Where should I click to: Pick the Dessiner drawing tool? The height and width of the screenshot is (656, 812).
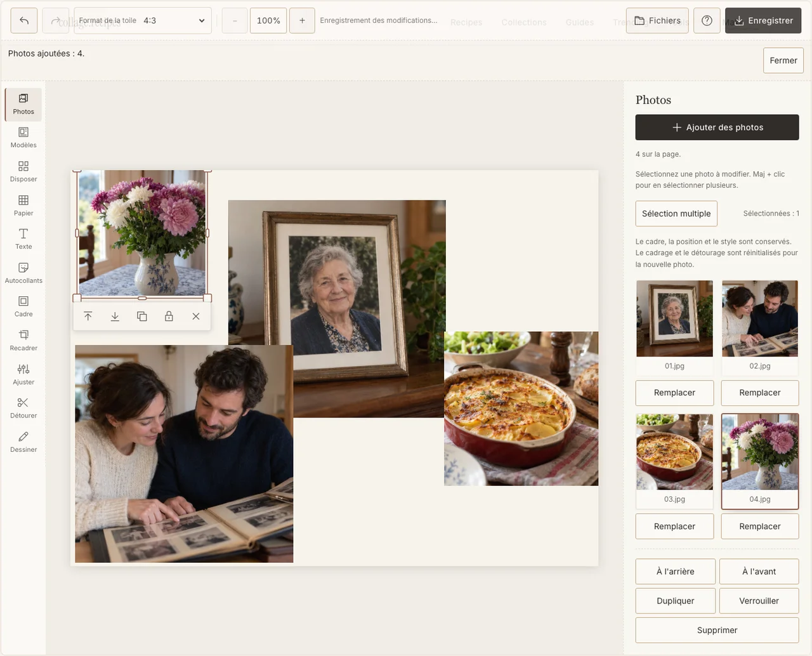23,442
